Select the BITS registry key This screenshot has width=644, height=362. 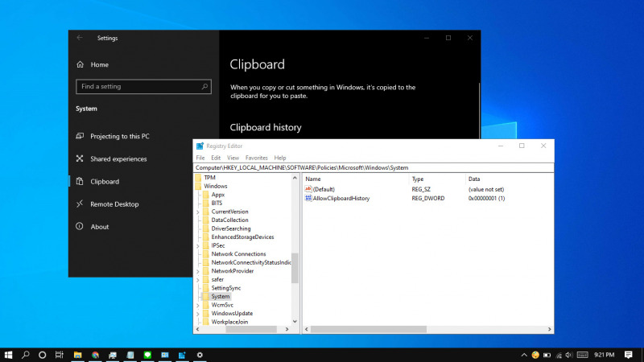pyautogui.click(x=217, y=204)
